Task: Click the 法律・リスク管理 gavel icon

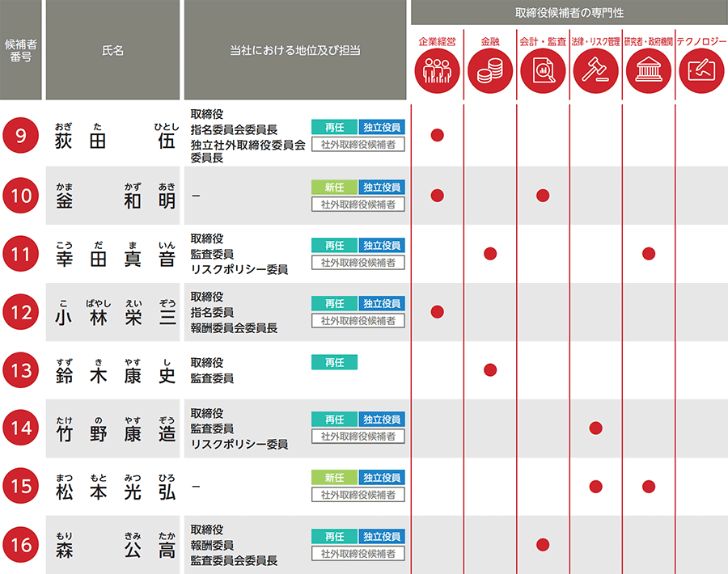Action: [595, 71]
